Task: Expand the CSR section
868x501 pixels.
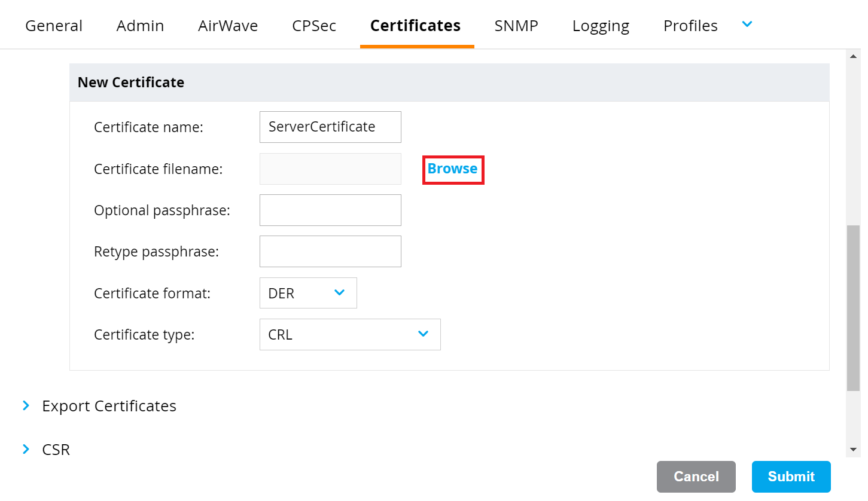Action: point(55,449)
